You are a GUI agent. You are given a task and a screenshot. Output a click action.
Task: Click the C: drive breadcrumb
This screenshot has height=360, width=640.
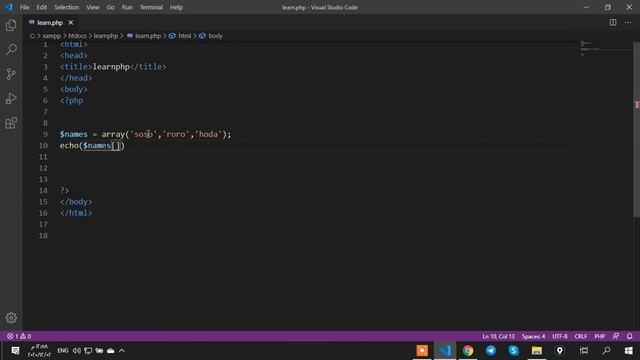coord(32,36)
